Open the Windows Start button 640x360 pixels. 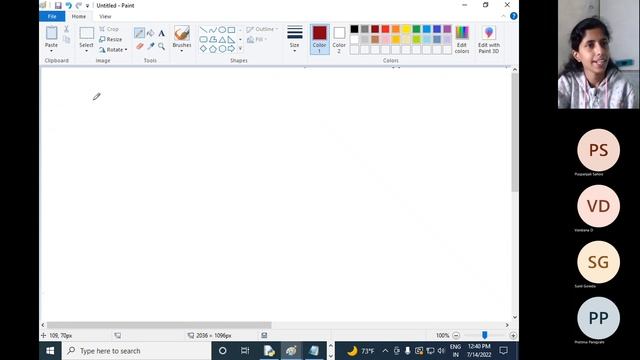click(x=50, y=351)
